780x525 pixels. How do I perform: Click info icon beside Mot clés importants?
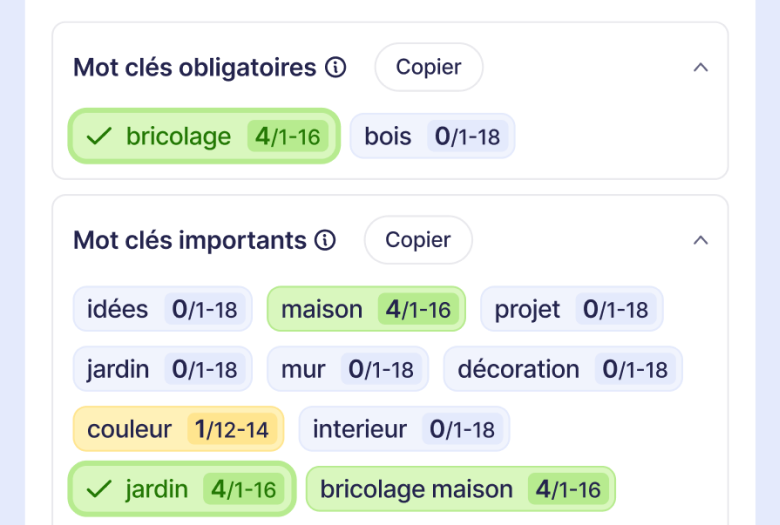(x=325, y=240)
